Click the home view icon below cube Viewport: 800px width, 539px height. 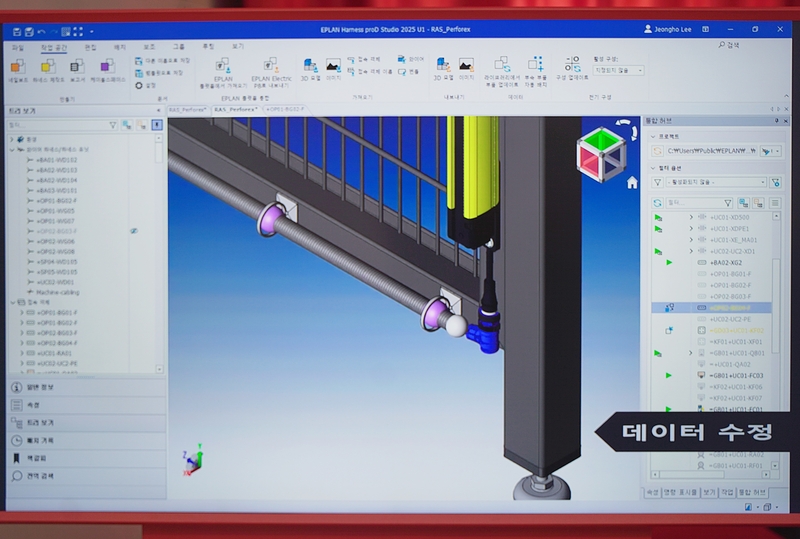632,183
